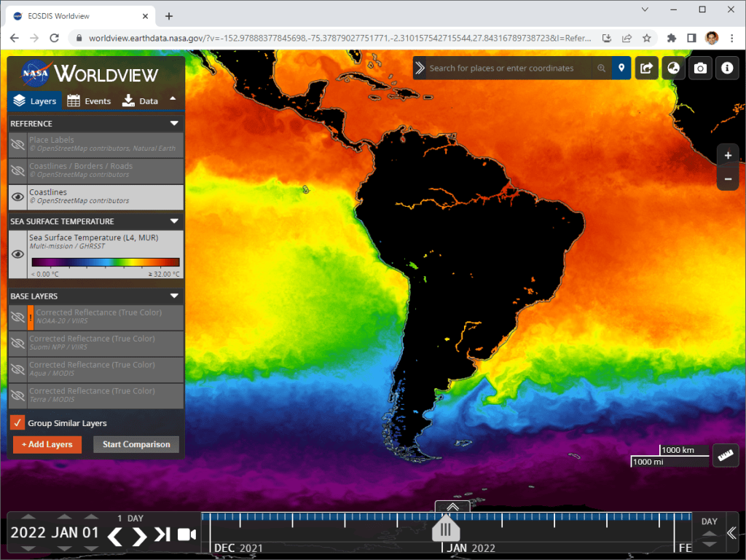The width and height of the screenshot is (746, 560).
Task: Switch to the Layers tab
Action: click(35, 100)
